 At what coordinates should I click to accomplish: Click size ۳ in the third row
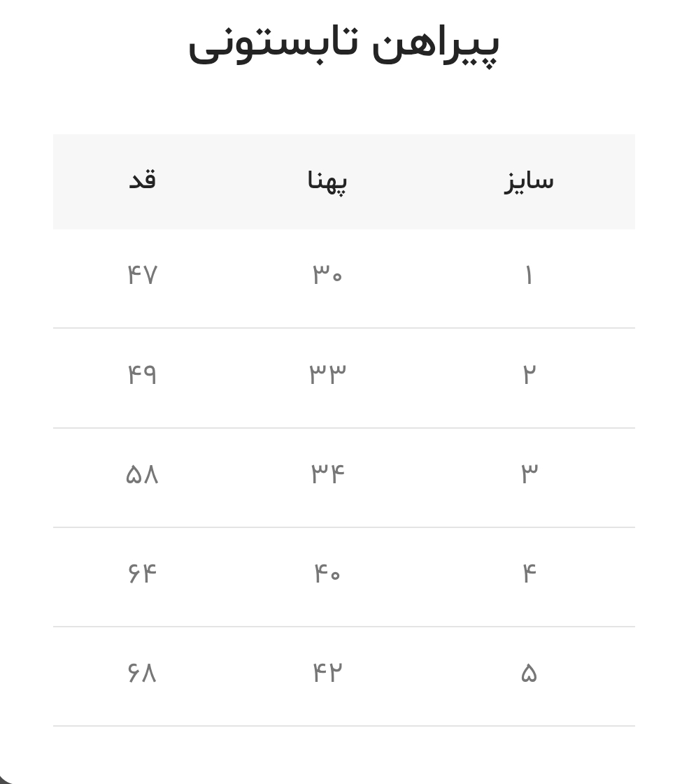click(529, 473)
